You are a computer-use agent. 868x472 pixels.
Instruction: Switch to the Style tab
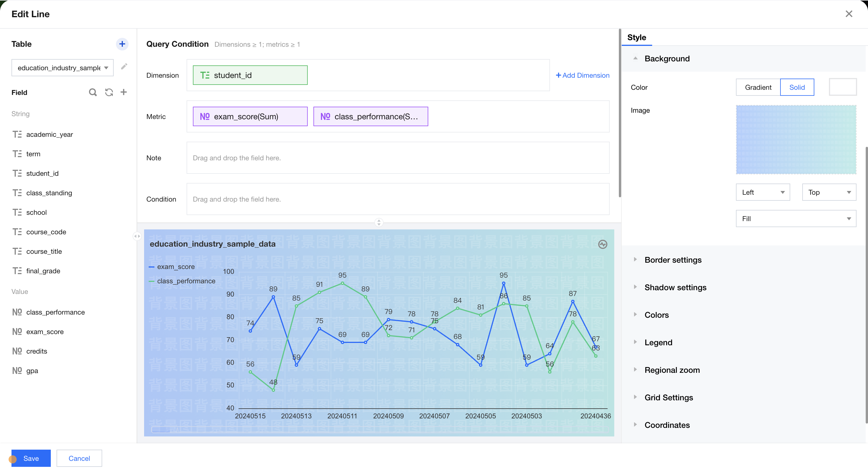click(x=637, y=37)
